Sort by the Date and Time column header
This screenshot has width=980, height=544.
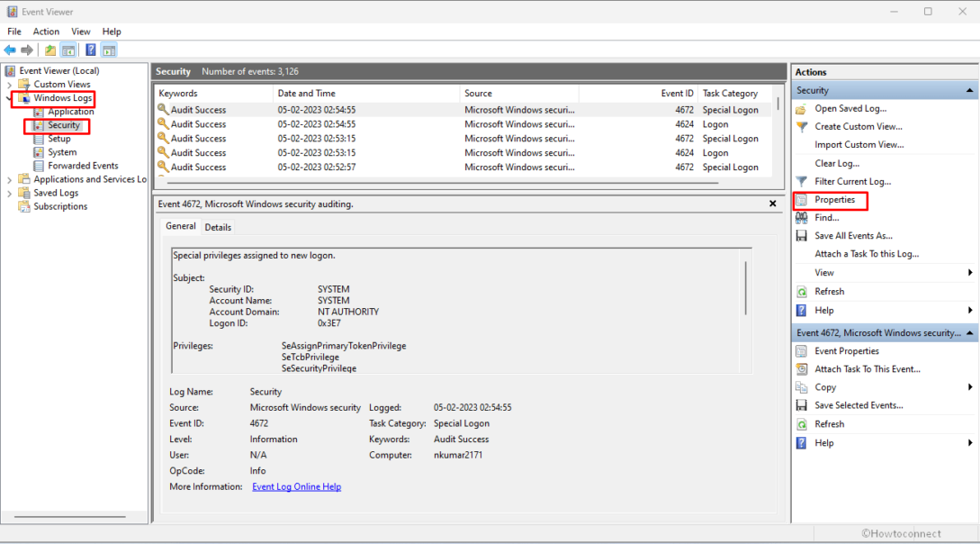pos(366,94)
